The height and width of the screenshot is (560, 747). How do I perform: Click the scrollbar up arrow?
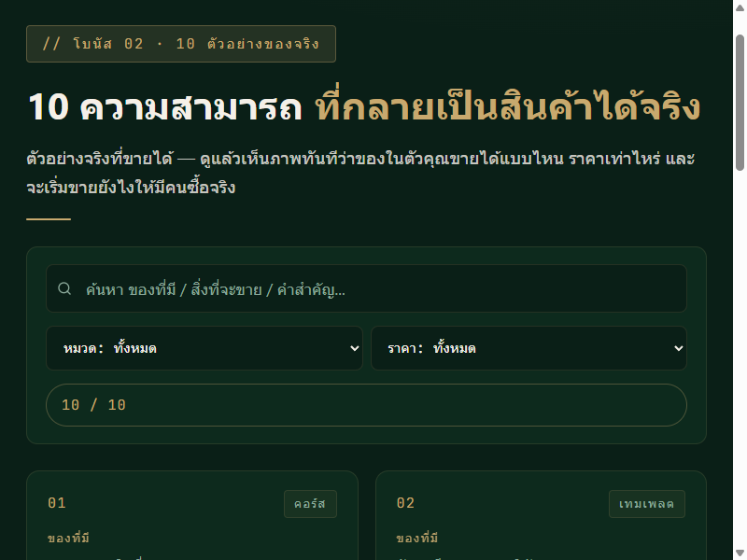740,7
